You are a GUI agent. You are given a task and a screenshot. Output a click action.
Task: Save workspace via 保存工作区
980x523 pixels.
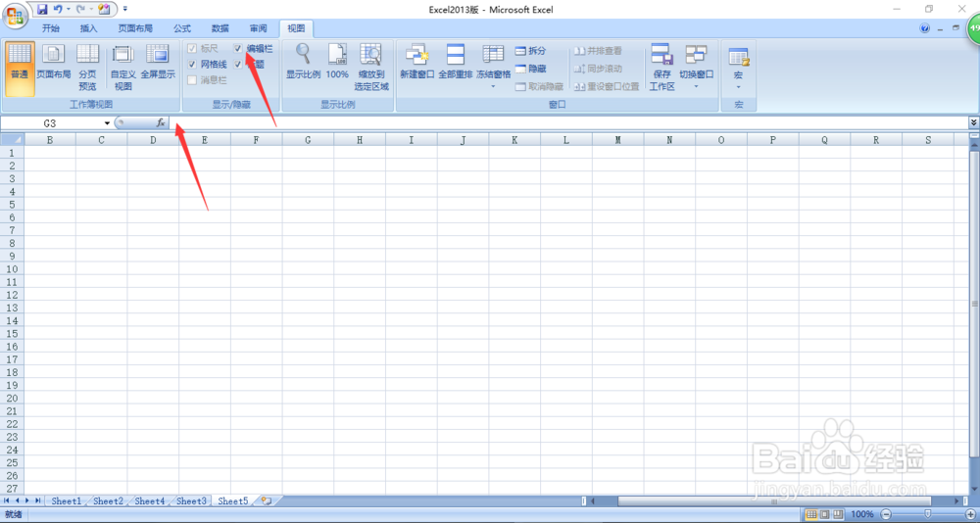661,69
